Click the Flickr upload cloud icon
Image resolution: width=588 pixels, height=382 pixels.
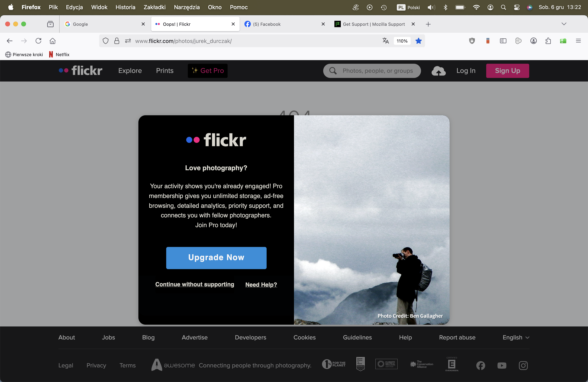click(x=438, y=71)
